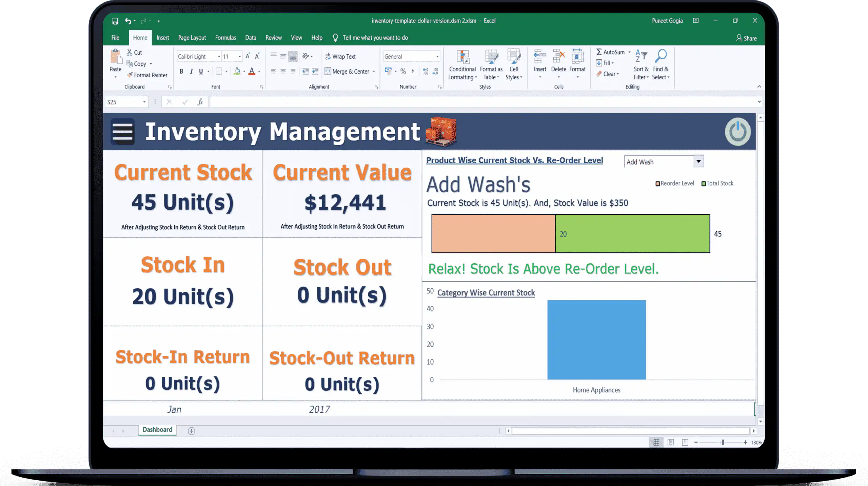The width and height of the screenshot is (868, 486).
Task: Open the font size dropdown
Action: 240,56
